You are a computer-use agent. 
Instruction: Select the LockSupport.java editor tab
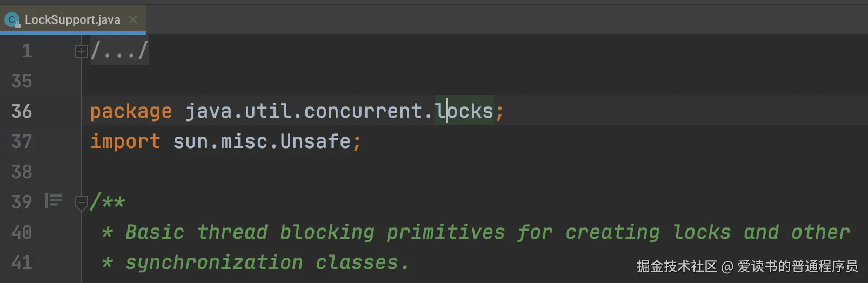pyautogui.click(x=72, y=20)
